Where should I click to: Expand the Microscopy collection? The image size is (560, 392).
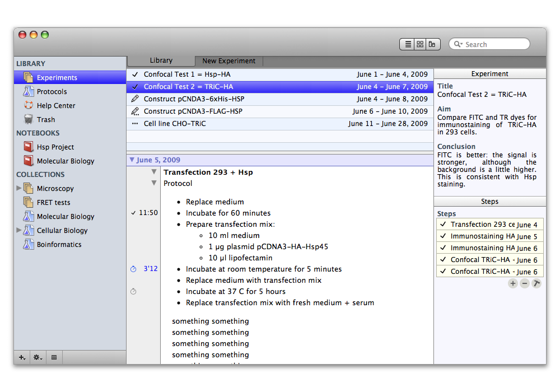[19, 188]
